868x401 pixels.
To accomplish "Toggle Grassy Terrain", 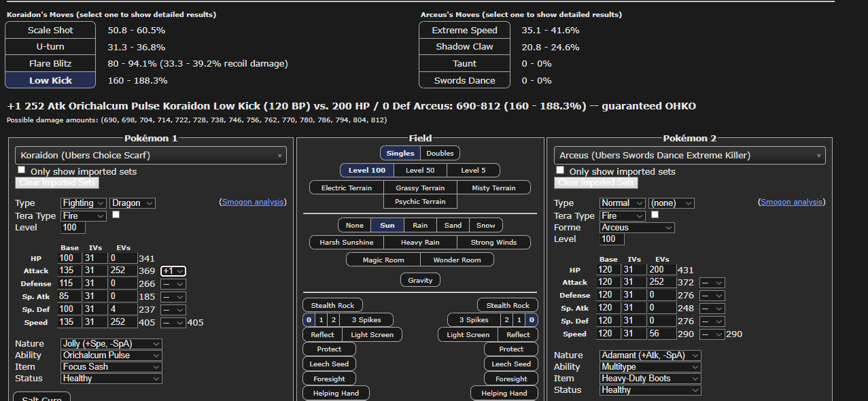I will 420,188.
